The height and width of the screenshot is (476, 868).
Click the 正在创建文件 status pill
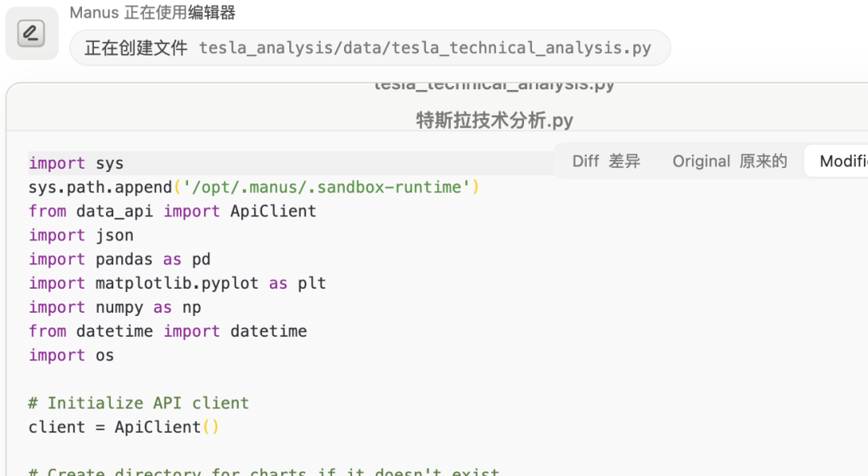click(x=136, y=47)
